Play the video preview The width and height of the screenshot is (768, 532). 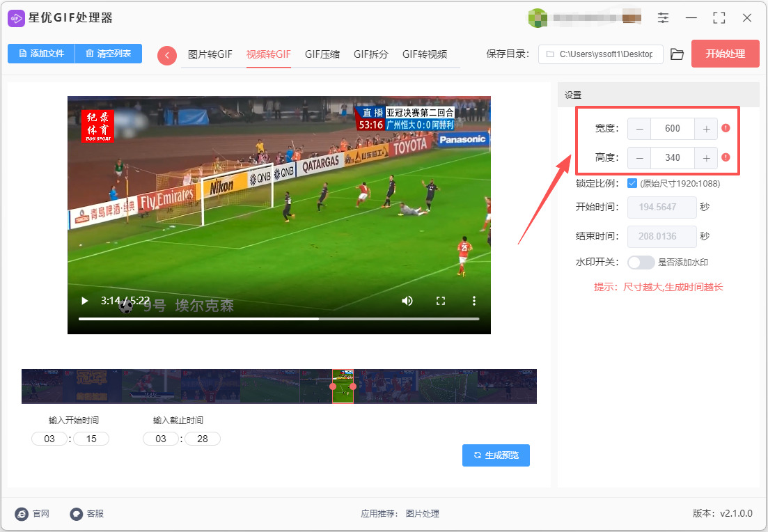[85, 301]
